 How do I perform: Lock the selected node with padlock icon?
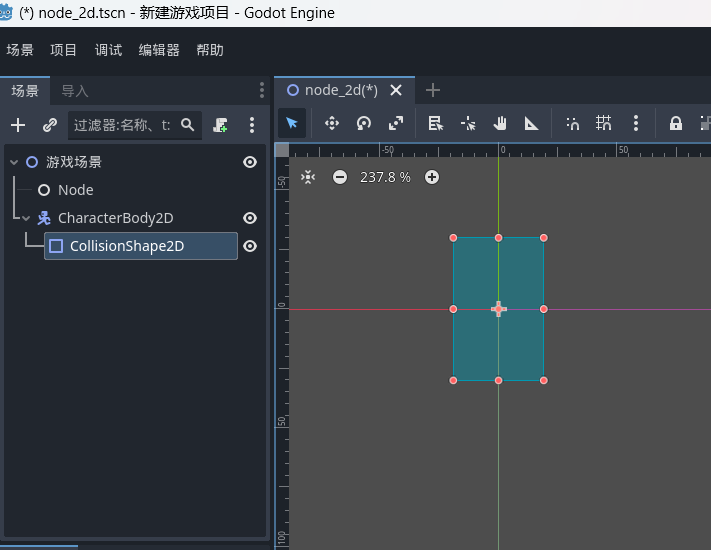(x=676, y=123)
